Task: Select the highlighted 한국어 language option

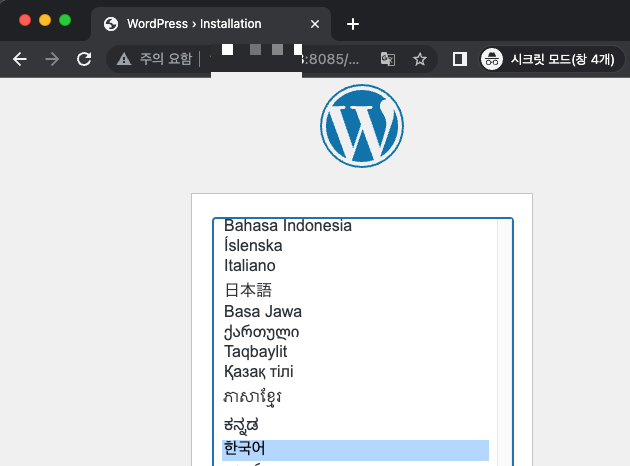Action: coord(356,450)
